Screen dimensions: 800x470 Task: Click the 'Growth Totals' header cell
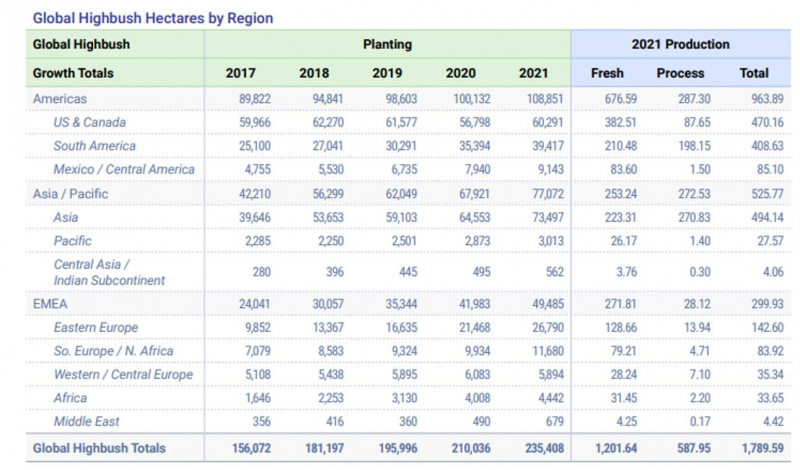click(x=73, y=73)
